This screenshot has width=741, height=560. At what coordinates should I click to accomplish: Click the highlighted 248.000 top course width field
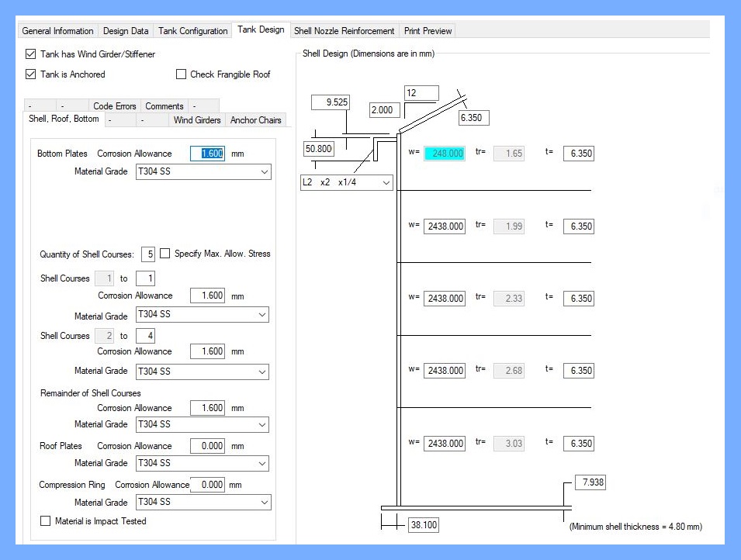click(445, 154)
